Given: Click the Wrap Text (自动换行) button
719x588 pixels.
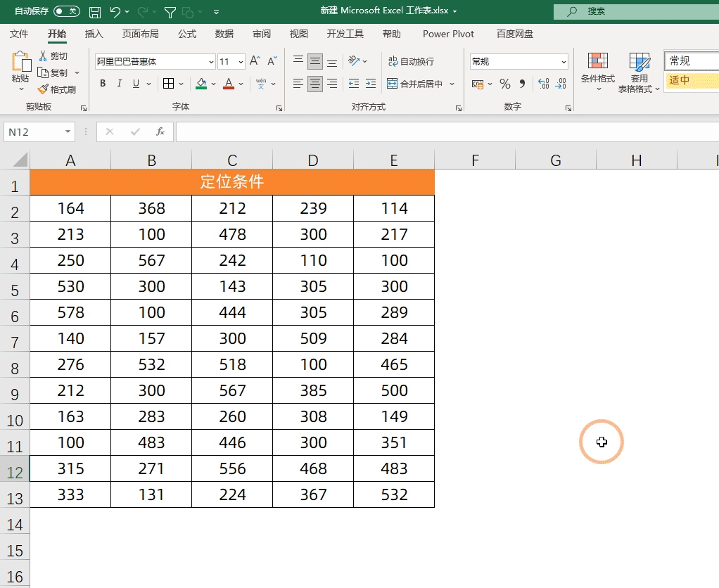Looking at the screenshot, I should [x=410, y=62].
